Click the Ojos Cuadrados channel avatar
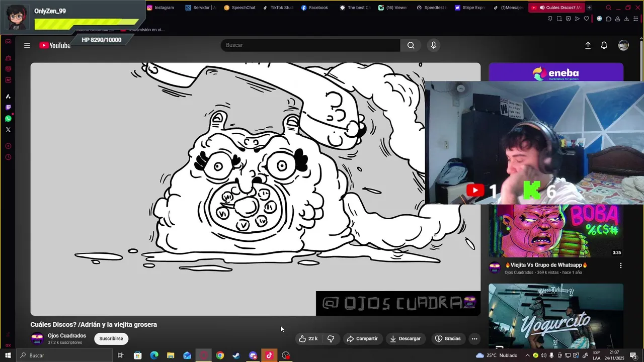The width and height of the screenshot is (644, 362). tap(37, 338)
